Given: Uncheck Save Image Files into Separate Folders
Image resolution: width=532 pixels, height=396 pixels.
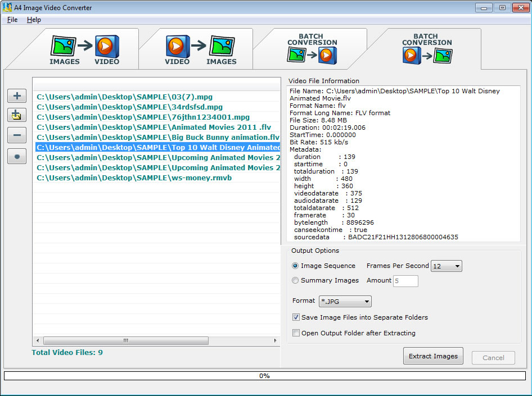Looking at the screenshot, I should coord(296,317).
